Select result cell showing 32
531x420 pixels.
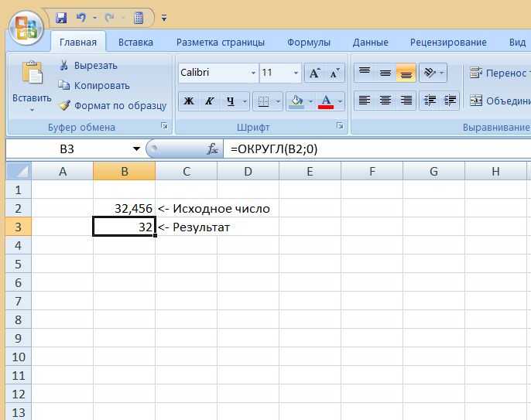[x=125, y=227]
